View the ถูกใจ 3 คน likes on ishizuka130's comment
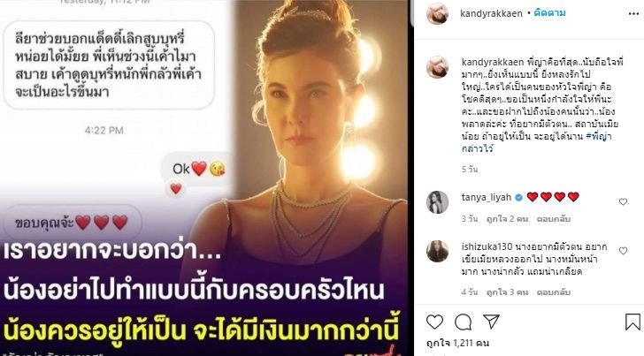 pos(507,292)
